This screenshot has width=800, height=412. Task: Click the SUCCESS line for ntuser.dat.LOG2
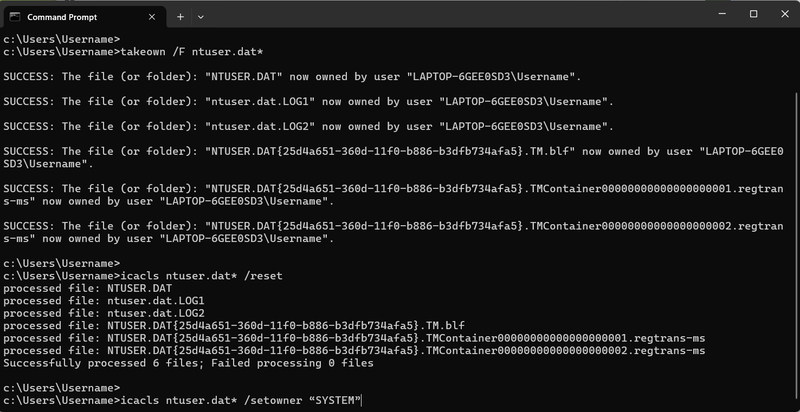click(x=309, y=126)
